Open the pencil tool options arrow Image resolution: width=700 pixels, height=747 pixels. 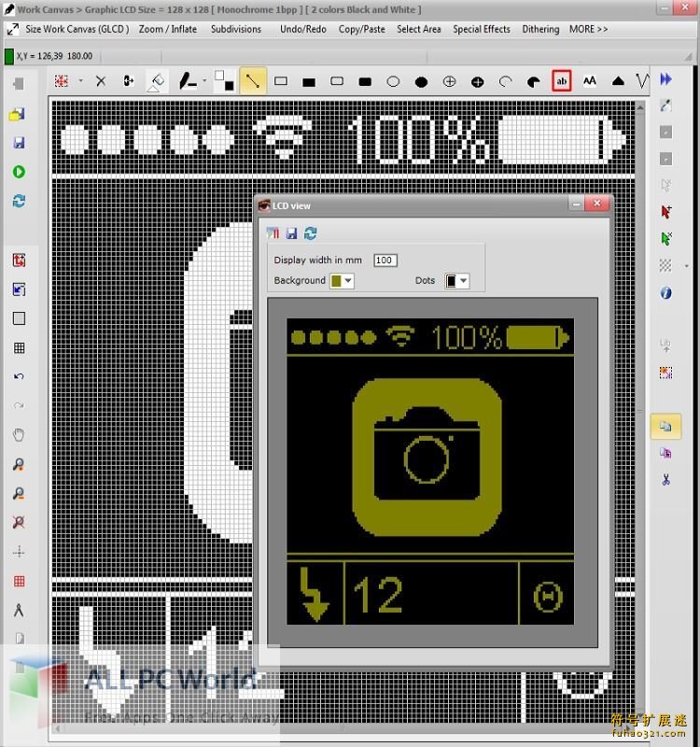pyautogui.click(x=204, y=80)
